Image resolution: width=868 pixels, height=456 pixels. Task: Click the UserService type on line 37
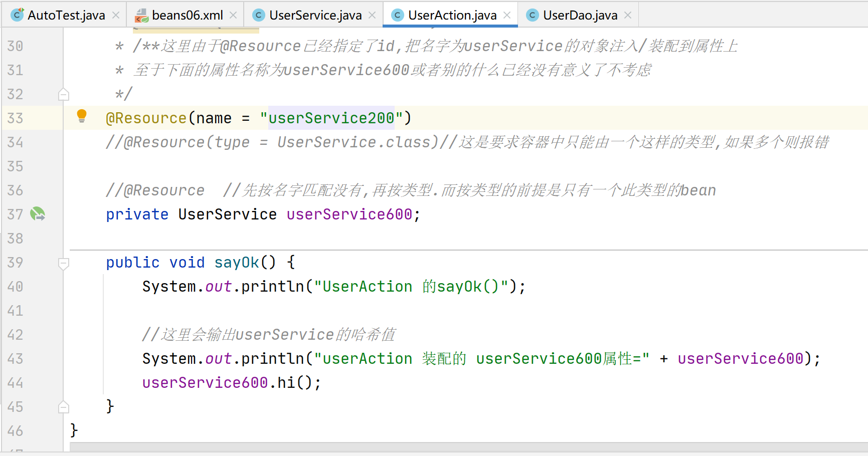(x=227, y=214)
